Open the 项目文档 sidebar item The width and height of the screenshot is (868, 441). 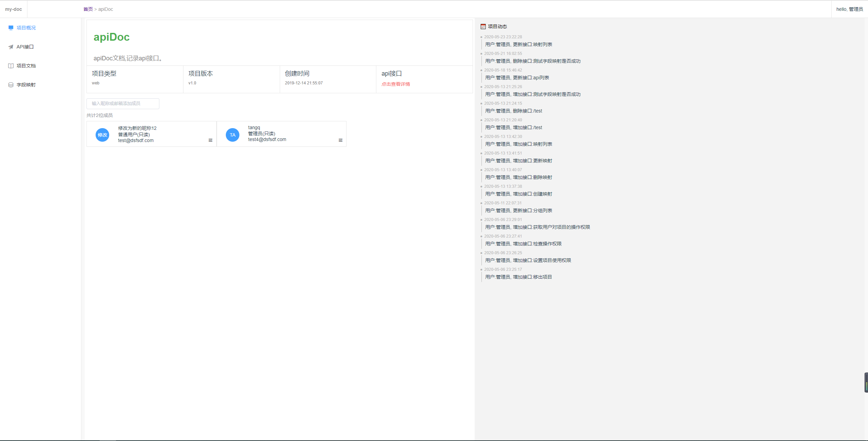[26, 66]
